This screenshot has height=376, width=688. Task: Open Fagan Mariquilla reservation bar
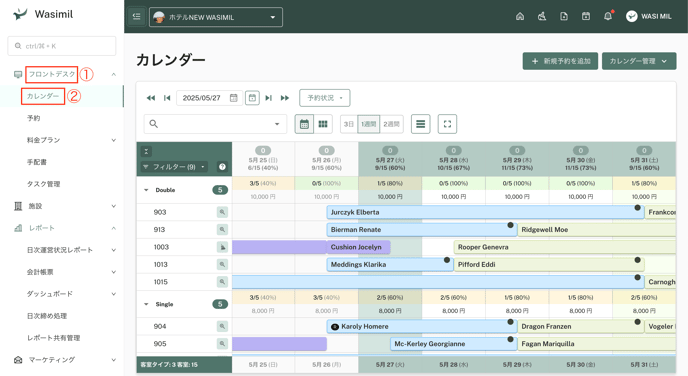coord(596,344)
